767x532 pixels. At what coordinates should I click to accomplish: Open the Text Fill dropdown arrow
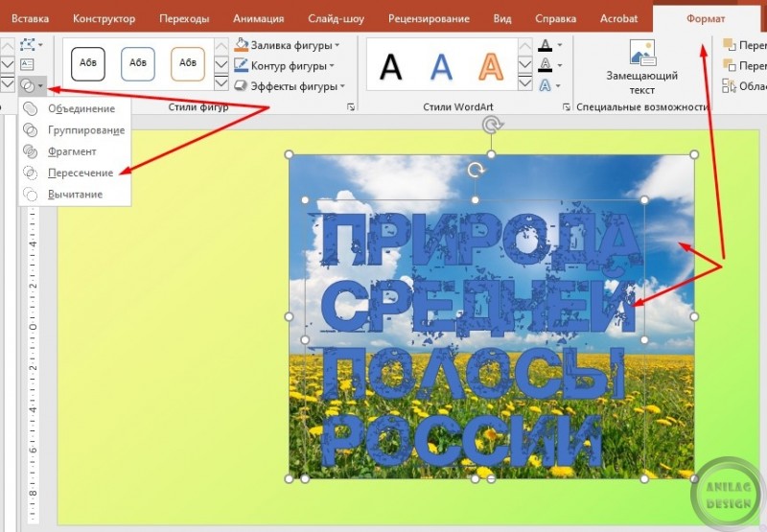(x=560, y=45)
